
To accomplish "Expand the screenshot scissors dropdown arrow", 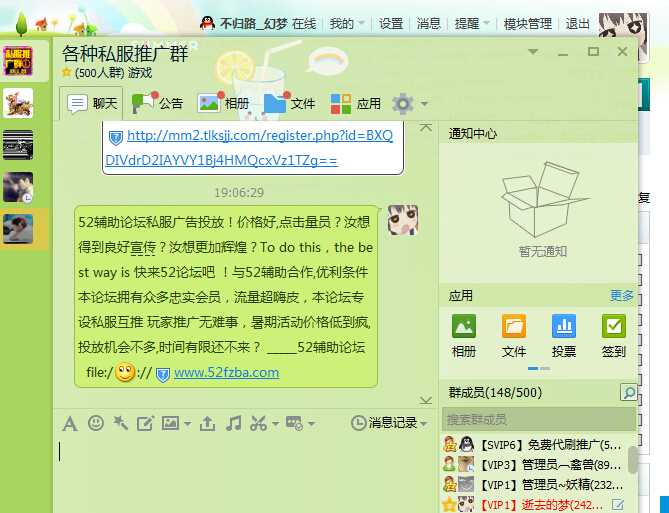I will click(x=275, y=424).
